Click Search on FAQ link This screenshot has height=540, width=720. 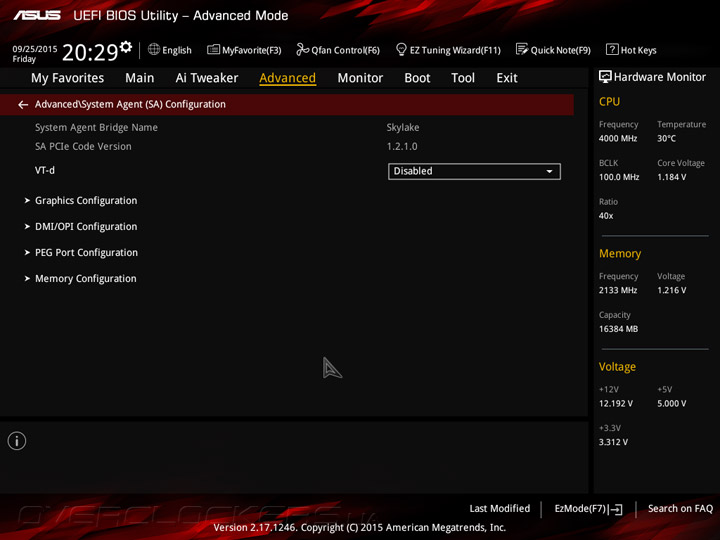click(681, 508)
